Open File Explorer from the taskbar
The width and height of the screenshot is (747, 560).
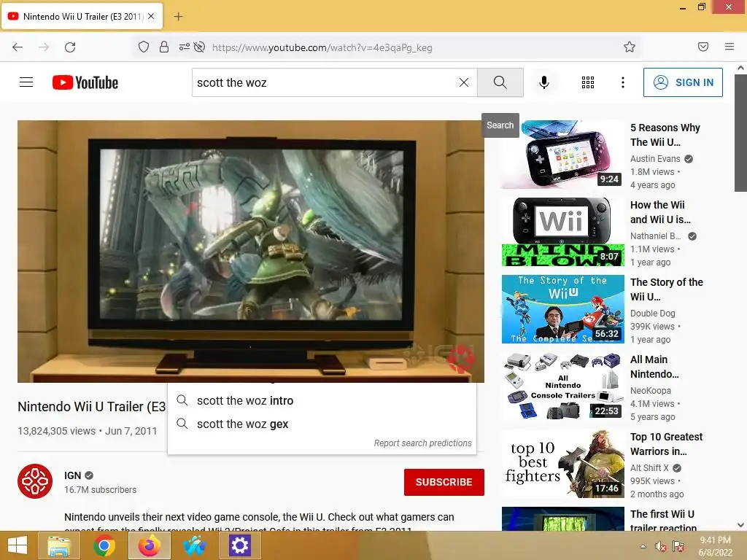pyautogui.click(x=59, y=545)
